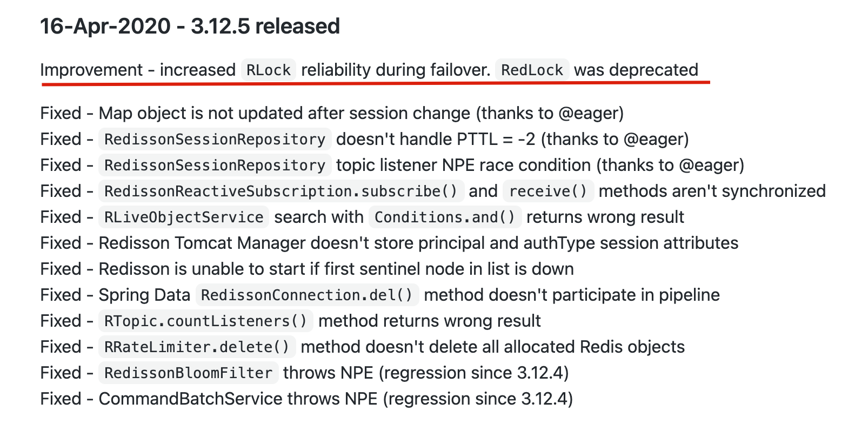Click the RedissonConnection.del() code label
Viewport: 868px width, 423px height.
[306, 295]
